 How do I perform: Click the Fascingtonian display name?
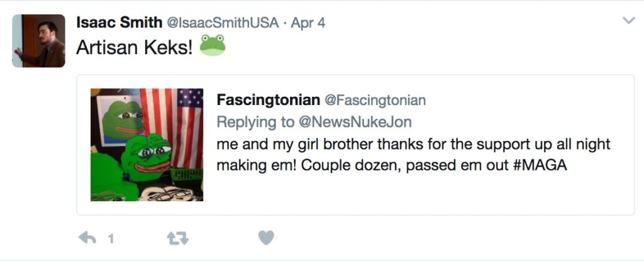[x=267, y=100]
